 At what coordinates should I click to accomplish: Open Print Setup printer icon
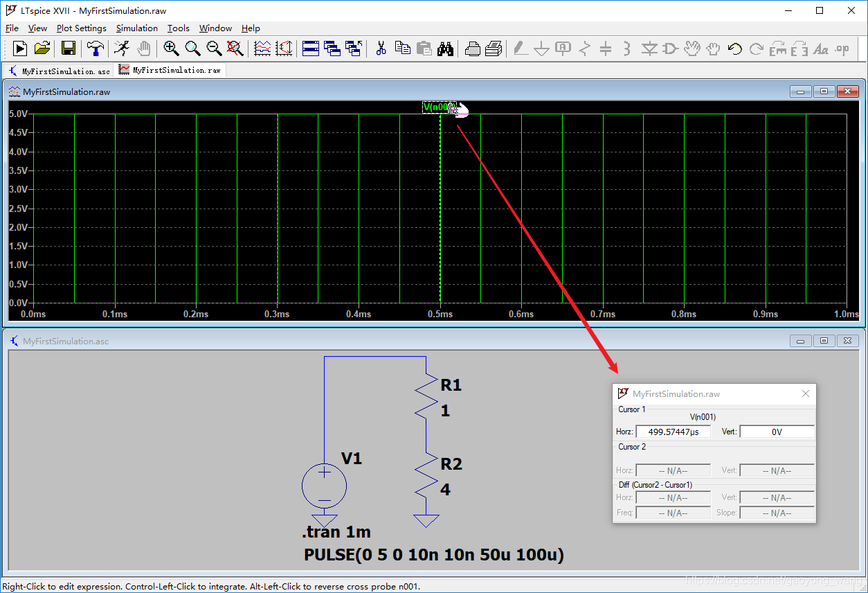pyautogui.click(x=472, y=48)
